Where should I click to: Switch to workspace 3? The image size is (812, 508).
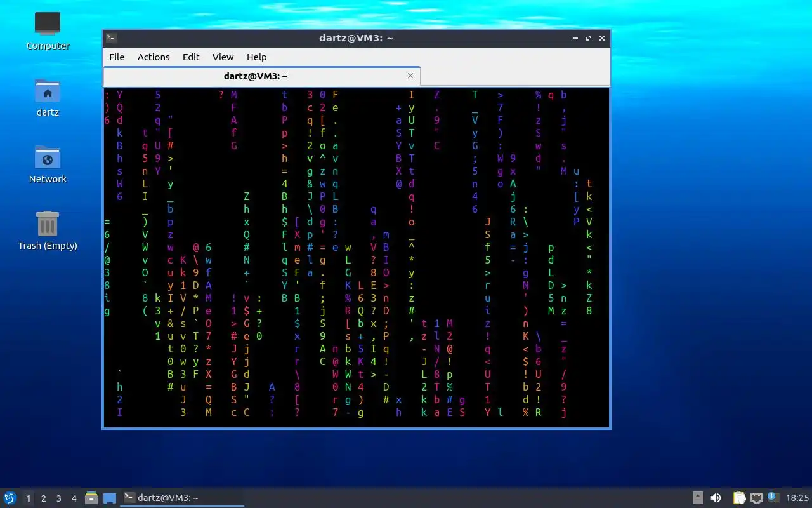click(x=58, y=498)
